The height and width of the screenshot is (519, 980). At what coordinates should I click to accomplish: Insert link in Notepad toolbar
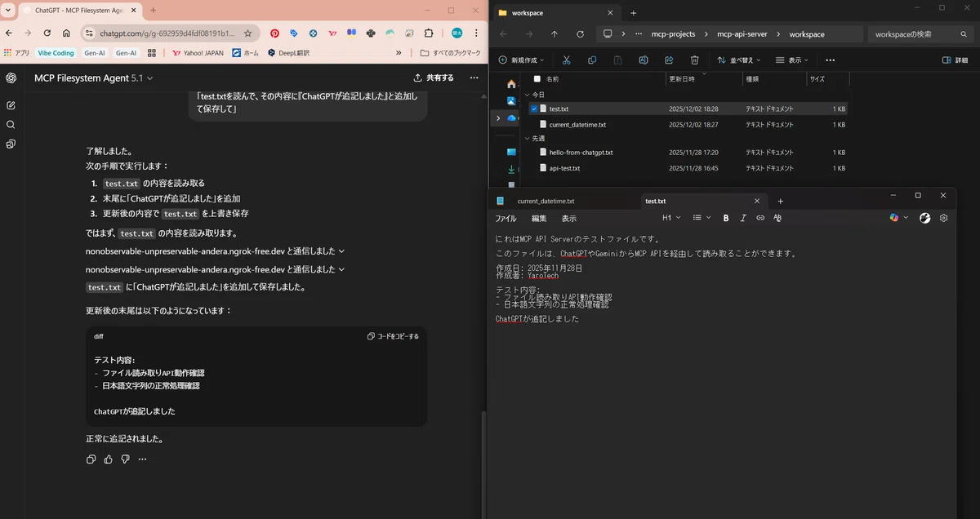pos(760,218)
